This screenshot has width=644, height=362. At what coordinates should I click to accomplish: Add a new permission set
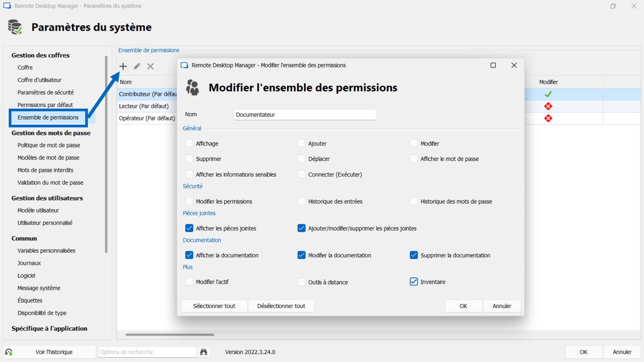[x=123, y=66]
